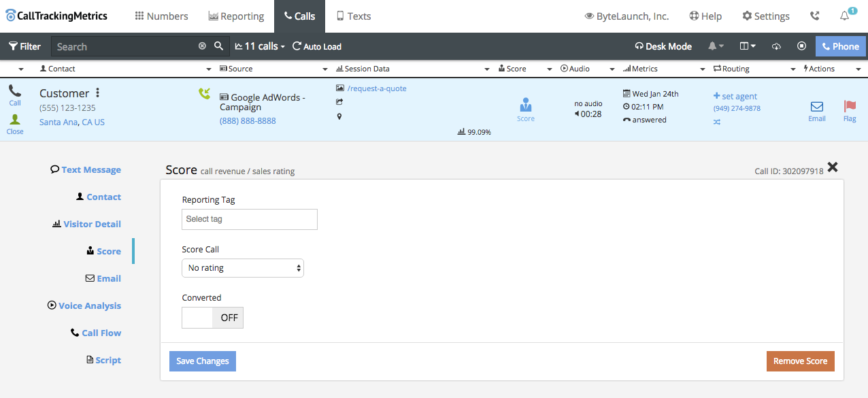The image size is (868, 398).
Task: Expand the Session Data column dropdown arrow
Action: tap(487, 69)
